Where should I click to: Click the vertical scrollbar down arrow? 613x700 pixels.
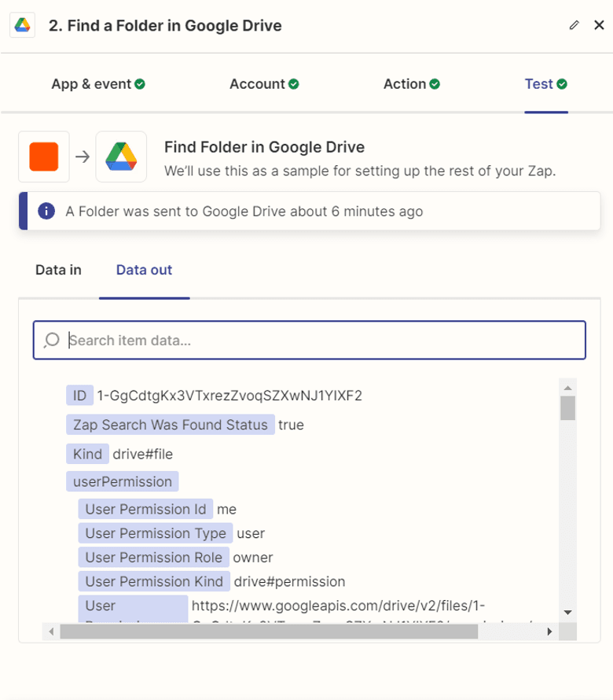pos(568,613)
